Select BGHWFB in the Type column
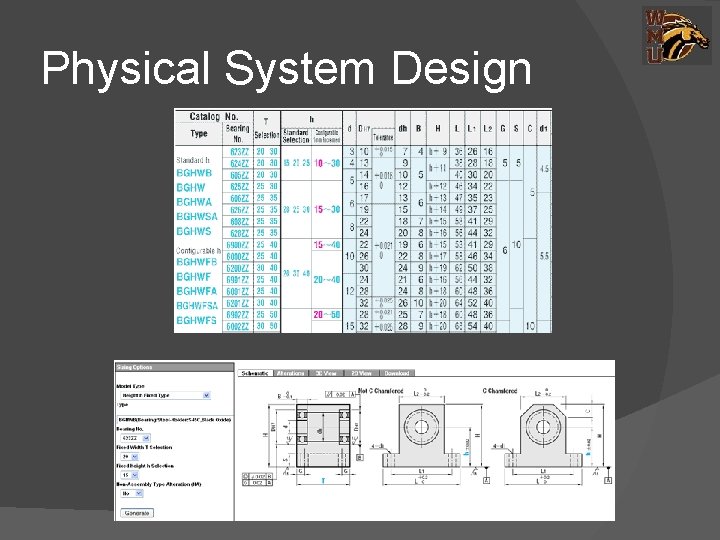Viewport: 720px width, 540px height. tap(197, 262)
